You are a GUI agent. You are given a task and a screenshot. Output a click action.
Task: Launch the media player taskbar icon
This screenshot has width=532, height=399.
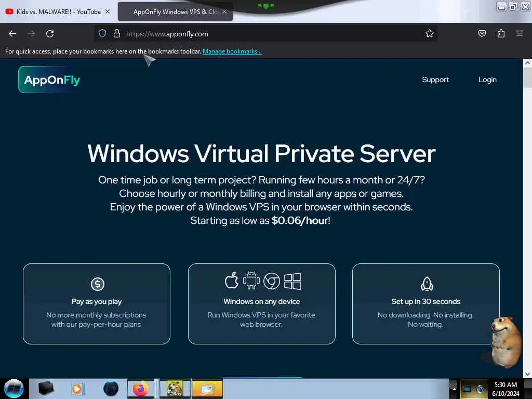(x=77, y=389)
